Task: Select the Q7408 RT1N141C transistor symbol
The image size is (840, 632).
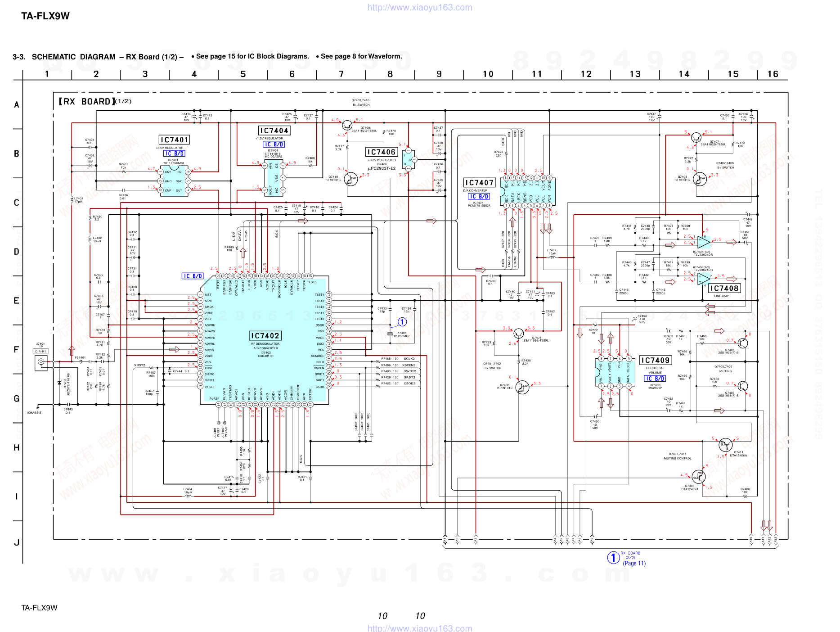Action: (700, 179)
